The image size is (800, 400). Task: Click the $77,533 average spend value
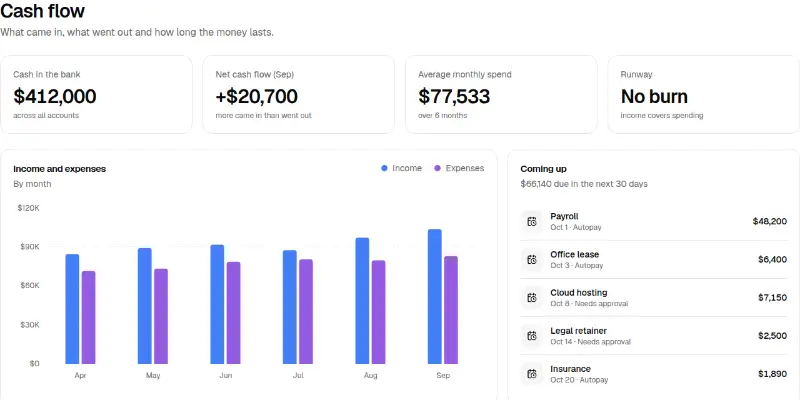pos(454,96)
